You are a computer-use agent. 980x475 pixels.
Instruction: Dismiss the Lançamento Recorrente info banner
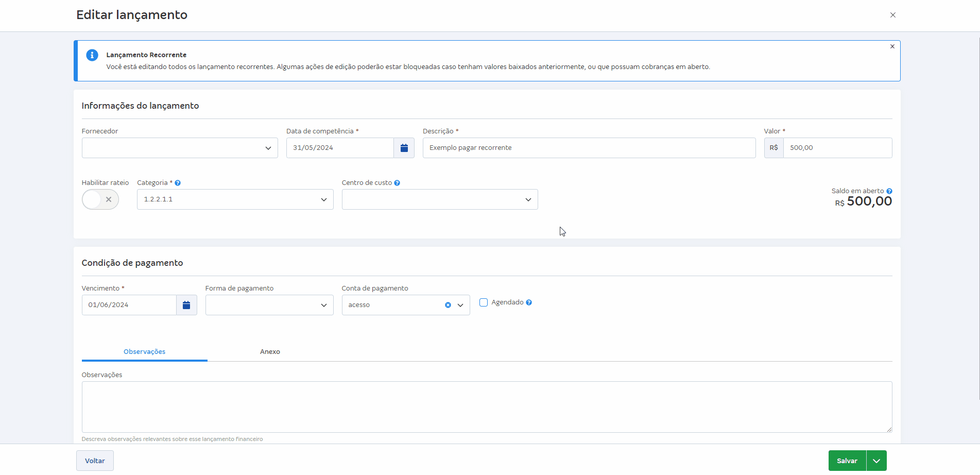click(x=892, y=46)
